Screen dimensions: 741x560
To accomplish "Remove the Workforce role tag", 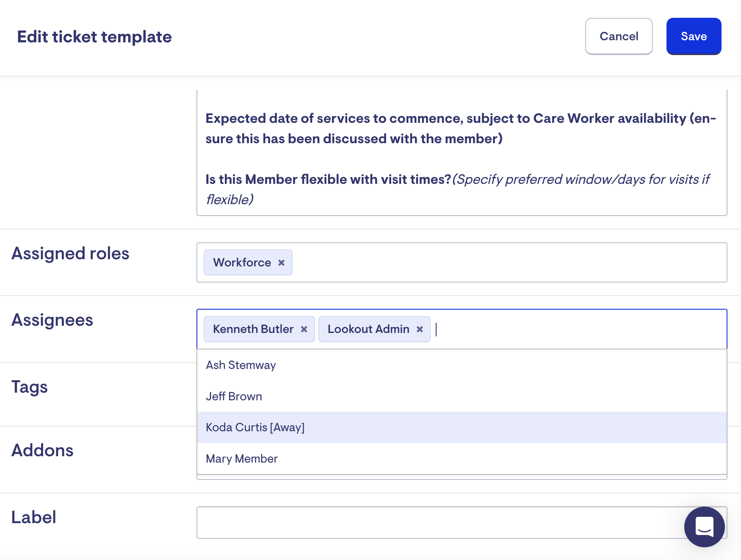I will (x=281, y=263).
